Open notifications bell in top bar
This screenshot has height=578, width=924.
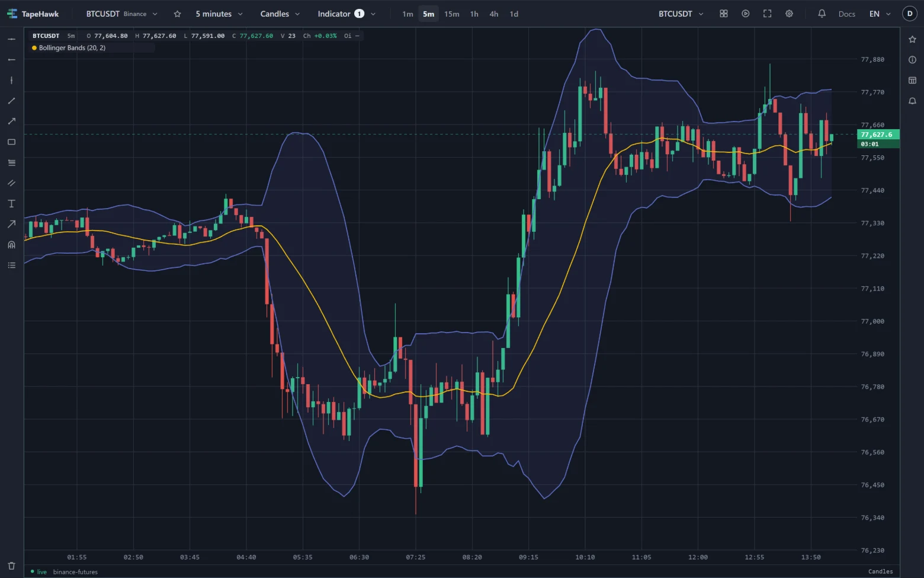click(x=822, y=14)
